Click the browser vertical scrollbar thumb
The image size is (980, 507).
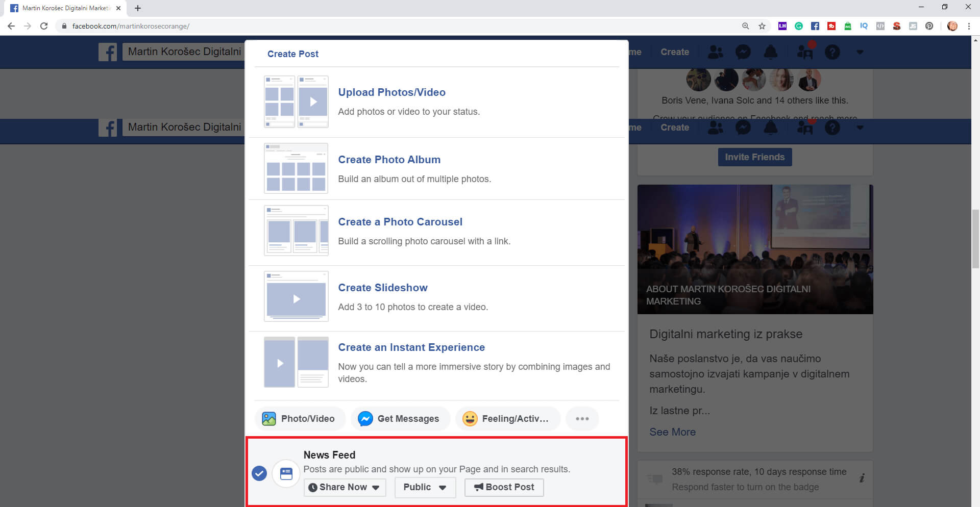click(x=975, y=238)
